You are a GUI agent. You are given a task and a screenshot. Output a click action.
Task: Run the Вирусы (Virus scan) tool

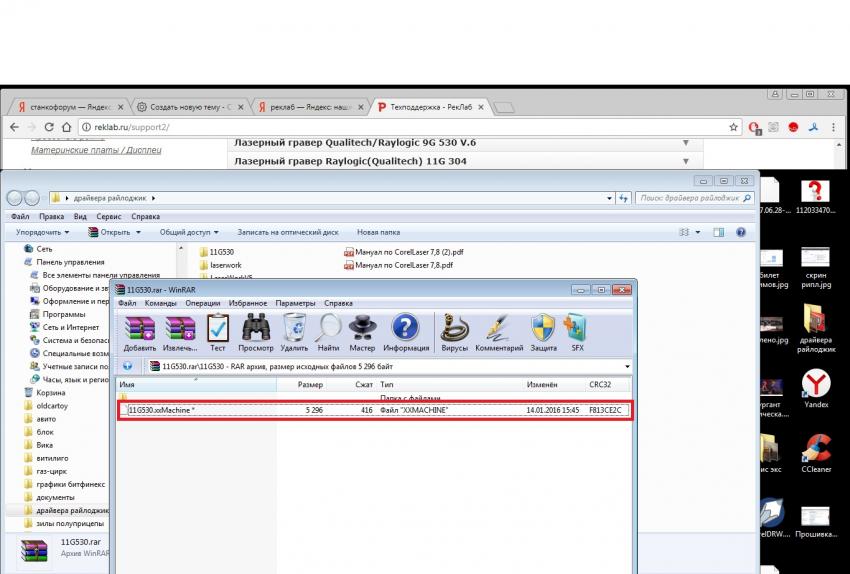pos(455,332)
